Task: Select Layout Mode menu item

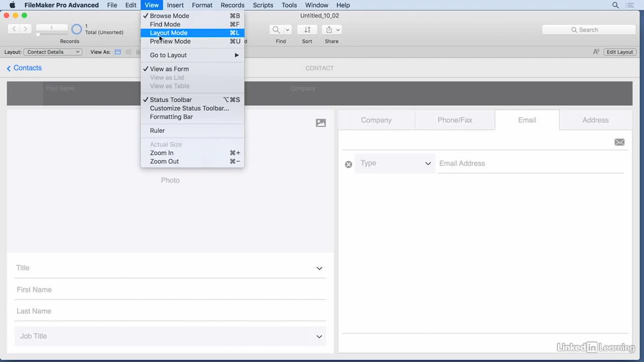Action: 192,33
